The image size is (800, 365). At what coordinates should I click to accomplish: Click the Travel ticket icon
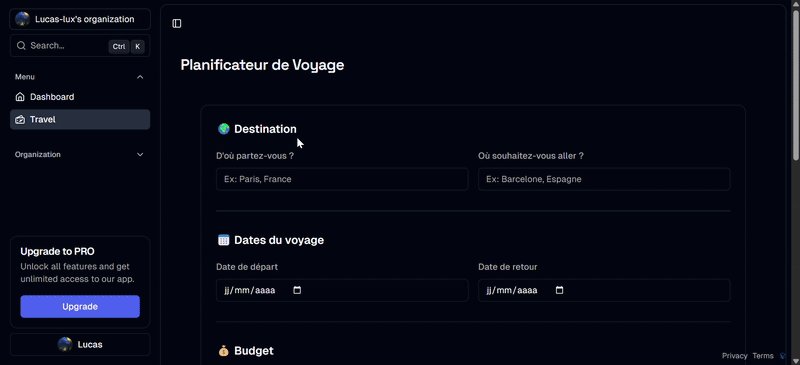[20, 119]
